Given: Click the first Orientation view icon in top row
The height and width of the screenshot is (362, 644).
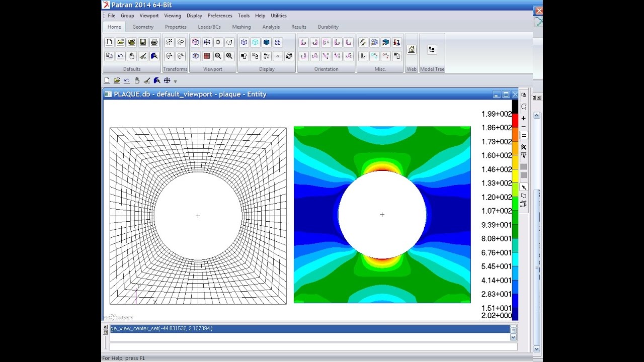Looking at the screenshot, I should tap(303, 42).
